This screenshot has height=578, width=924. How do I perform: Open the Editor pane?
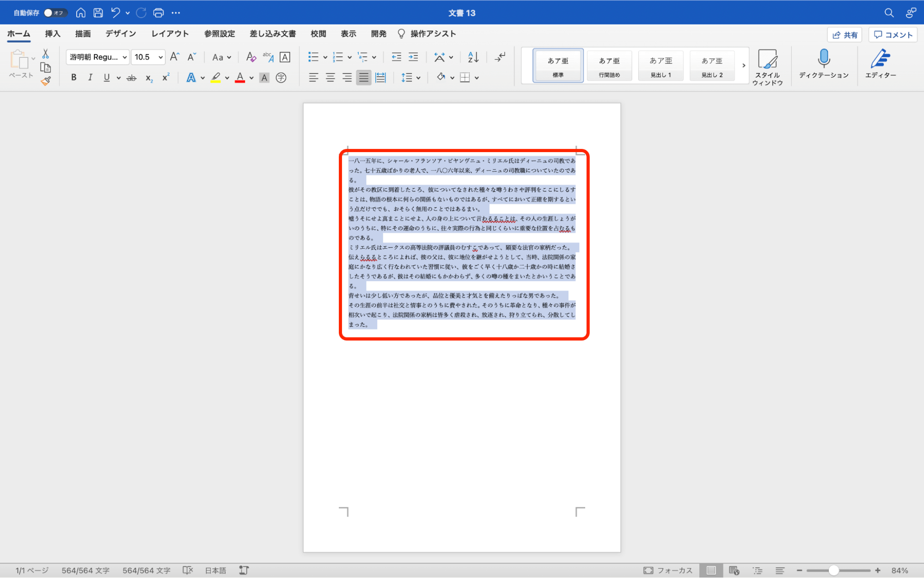coord(881,64)
